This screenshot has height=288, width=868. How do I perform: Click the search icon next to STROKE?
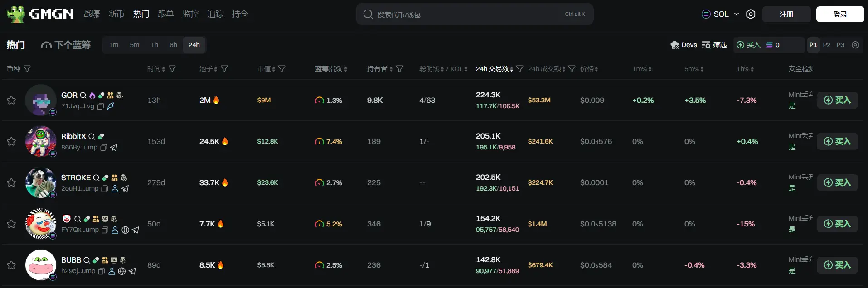pos(96,178)
